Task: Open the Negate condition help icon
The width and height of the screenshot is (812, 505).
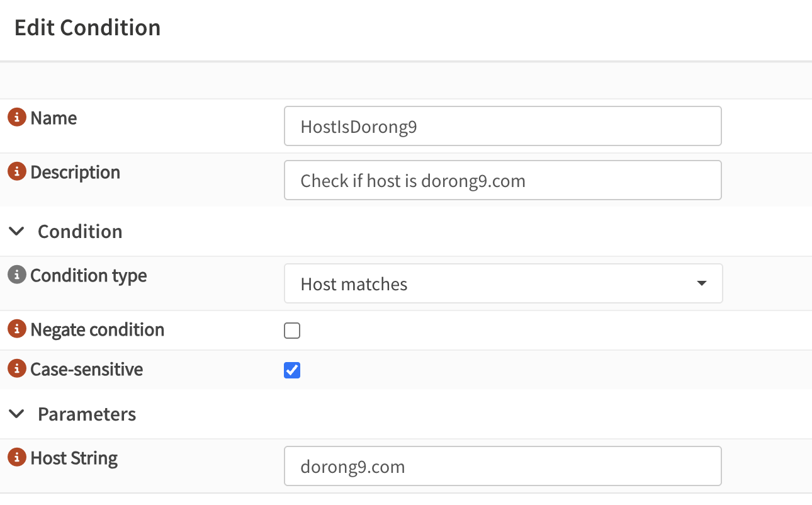Action: (x=17, y=329)
